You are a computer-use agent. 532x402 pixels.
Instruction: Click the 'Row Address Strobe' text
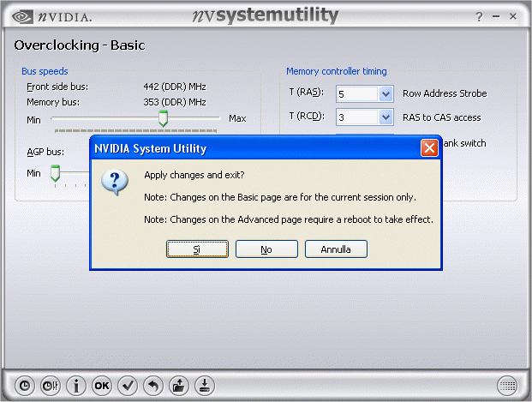click(445, 93)
